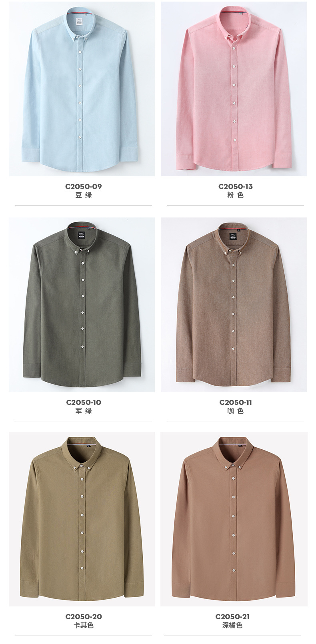Click the C2050-09 product code
Screen dimensions: 316x644
pyautogui.click(x=84, y=186)
